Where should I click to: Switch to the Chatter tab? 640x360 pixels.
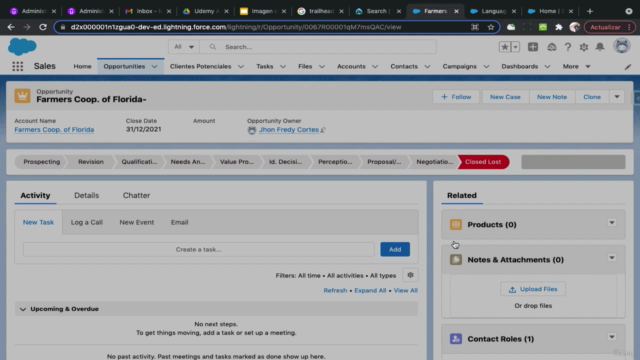[x=136, y=196]
